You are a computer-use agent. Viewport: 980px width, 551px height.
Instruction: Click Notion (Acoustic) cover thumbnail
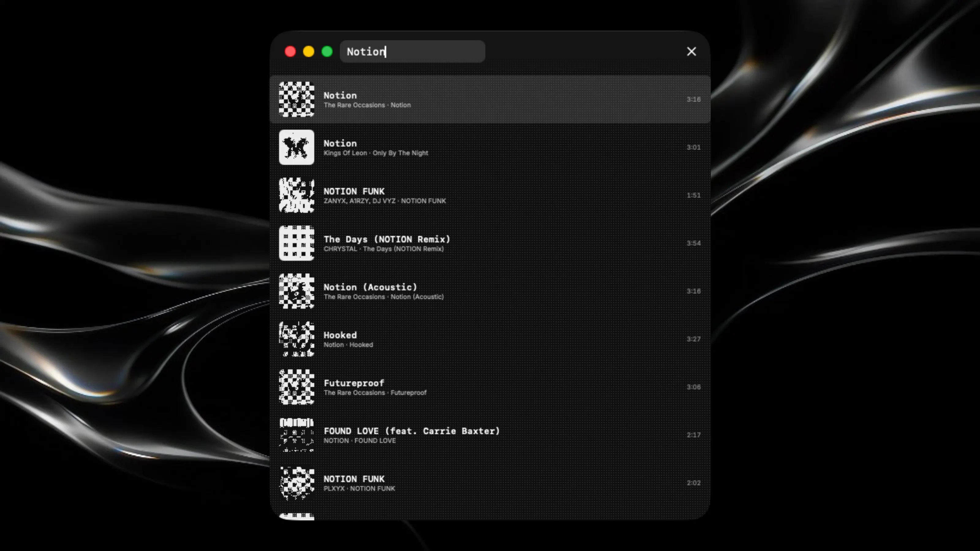point(297,291)
